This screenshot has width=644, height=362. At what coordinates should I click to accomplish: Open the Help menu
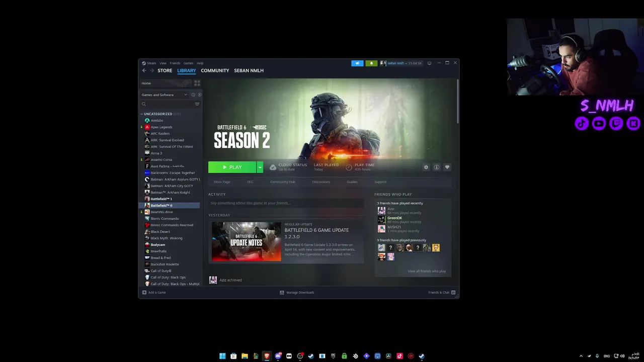[x=200, y=63]
